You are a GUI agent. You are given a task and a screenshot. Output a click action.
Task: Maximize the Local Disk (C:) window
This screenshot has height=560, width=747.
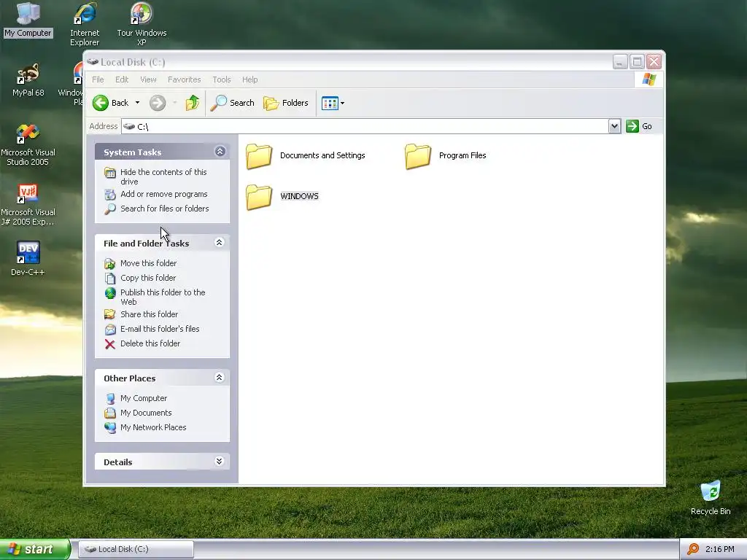637,62
